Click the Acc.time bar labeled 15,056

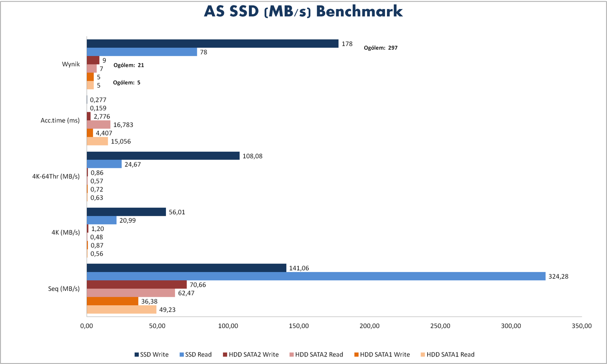(x=97, y=141)
